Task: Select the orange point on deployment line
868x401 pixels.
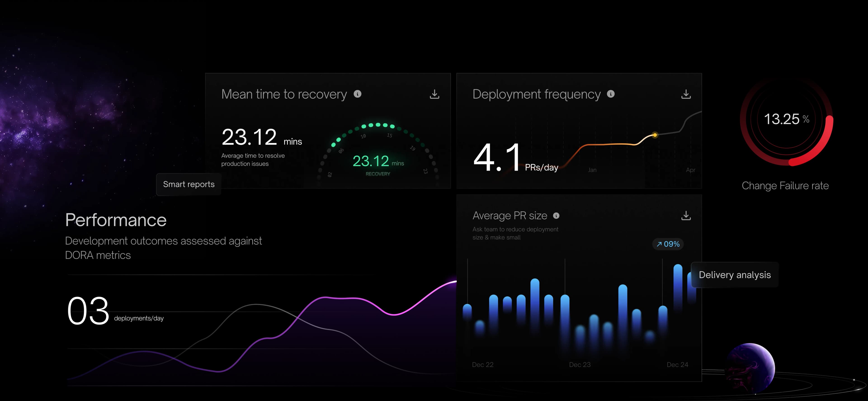Action: tap(655, 135)
